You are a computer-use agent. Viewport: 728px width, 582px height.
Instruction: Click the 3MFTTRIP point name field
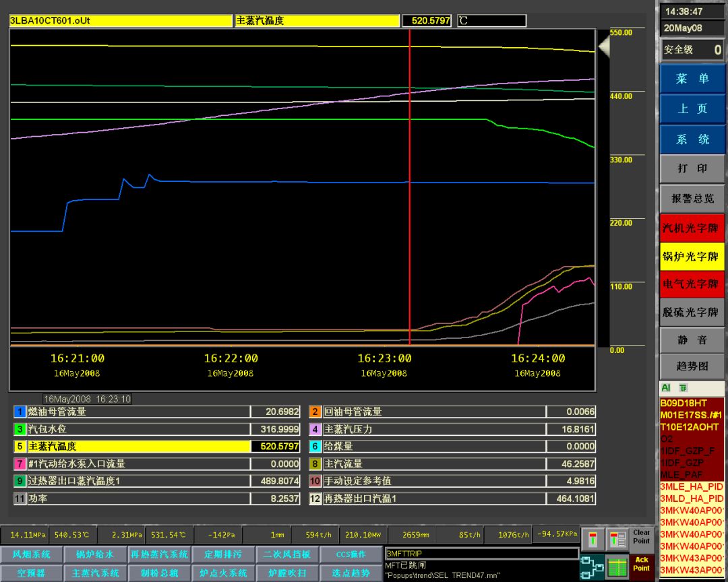coord(482,554)
